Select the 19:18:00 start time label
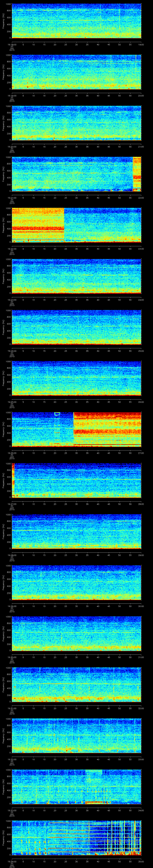 click(12, 44)
